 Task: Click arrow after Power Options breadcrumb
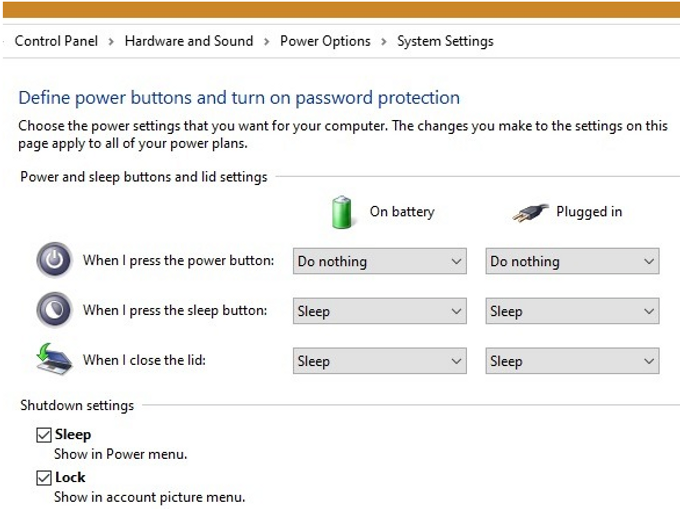384,41
